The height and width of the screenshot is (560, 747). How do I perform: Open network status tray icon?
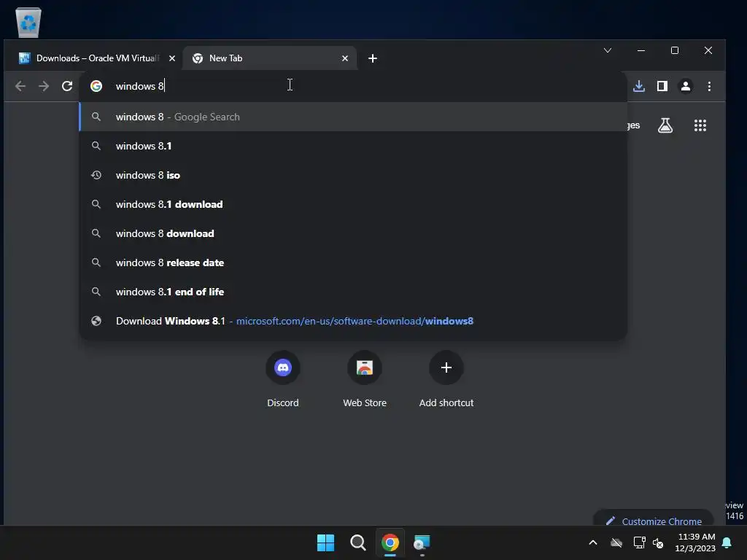click(x=639, y=542)
